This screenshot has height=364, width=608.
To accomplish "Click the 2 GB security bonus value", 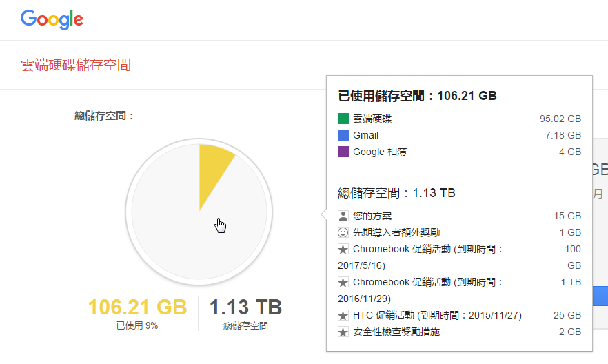I will 570,332.
